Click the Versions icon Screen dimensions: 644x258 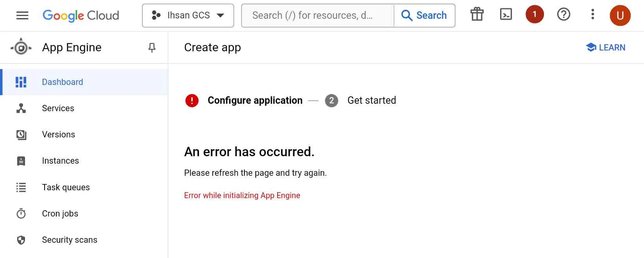[x=21, y=135]
